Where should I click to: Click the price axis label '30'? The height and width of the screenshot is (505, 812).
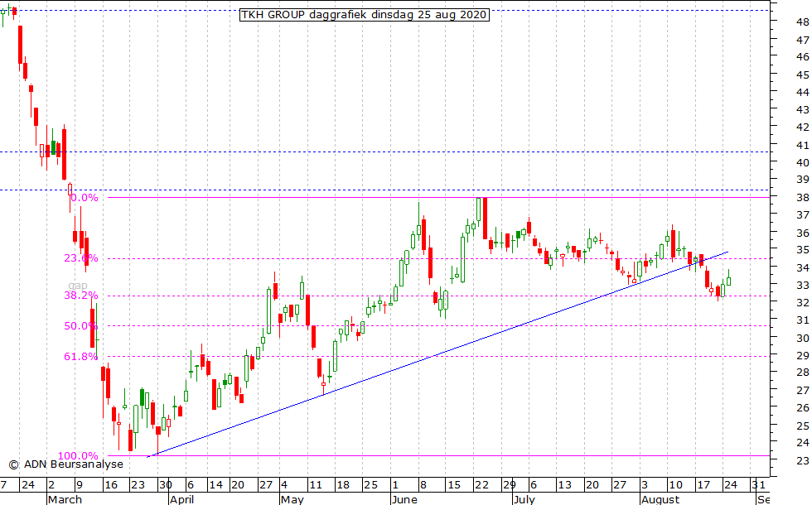pos(803,338)
